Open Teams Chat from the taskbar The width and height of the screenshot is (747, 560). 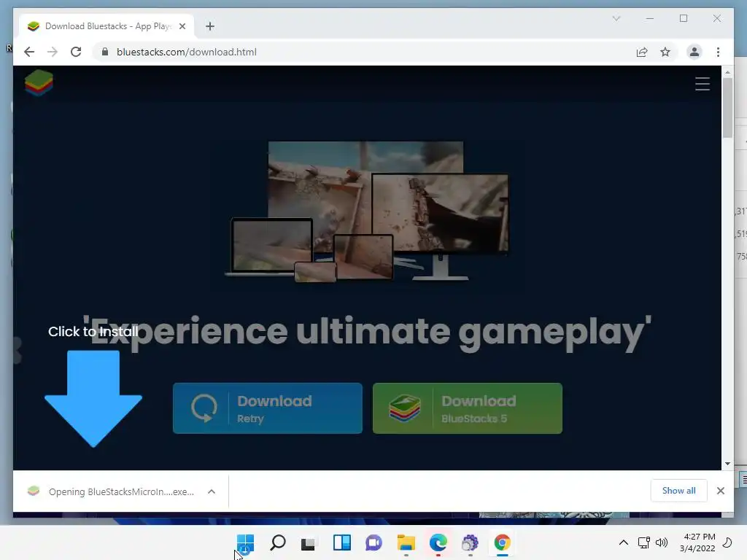(374, 542)
